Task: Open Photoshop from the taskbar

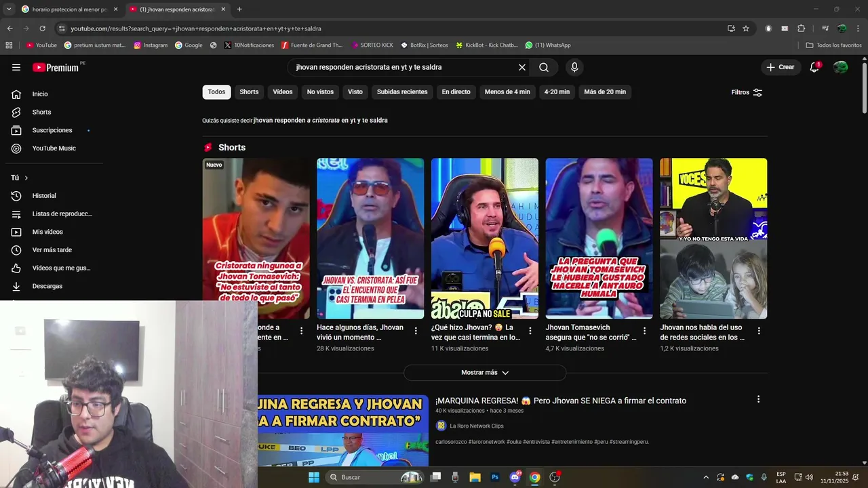Action: (x=495, y=477)
